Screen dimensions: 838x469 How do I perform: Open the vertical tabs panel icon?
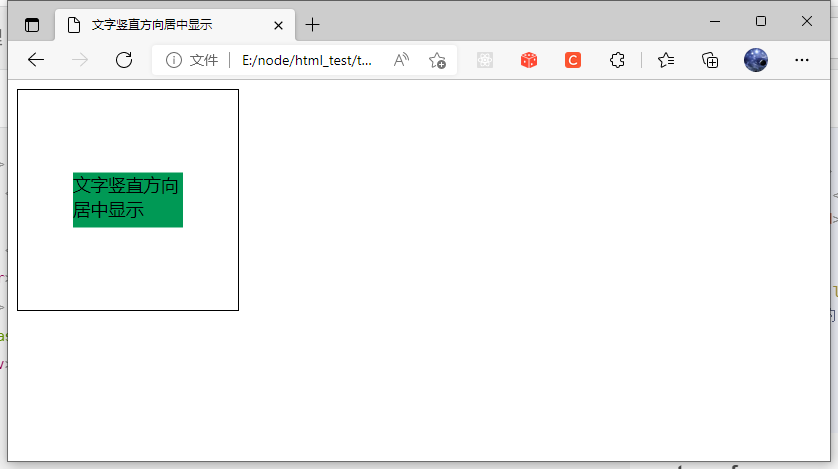(x=32, y=25)
